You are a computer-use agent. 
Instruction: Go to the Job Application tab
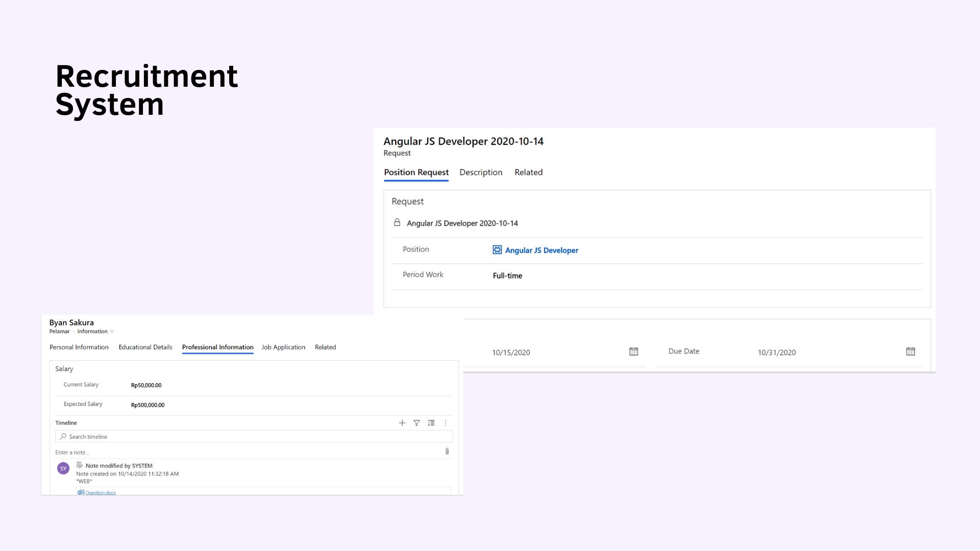(x=283, y=347)
